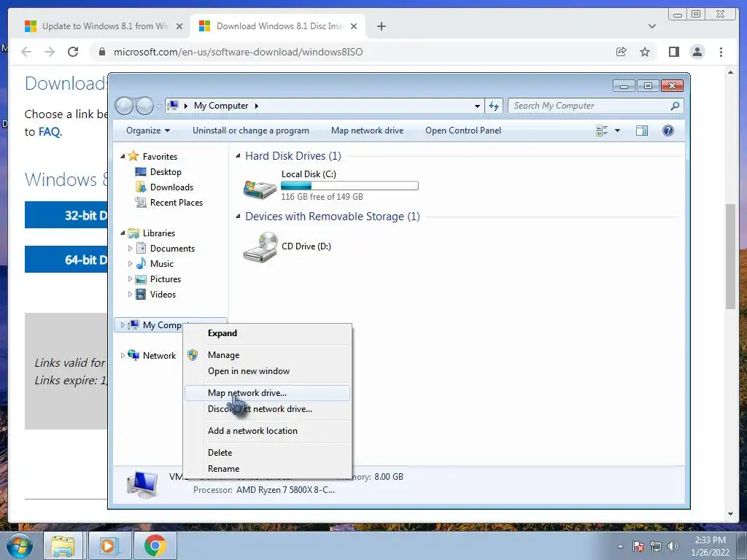This screenshot has height=560, width=747.
Task: Click the network tray icon
Action: point(656,546)
